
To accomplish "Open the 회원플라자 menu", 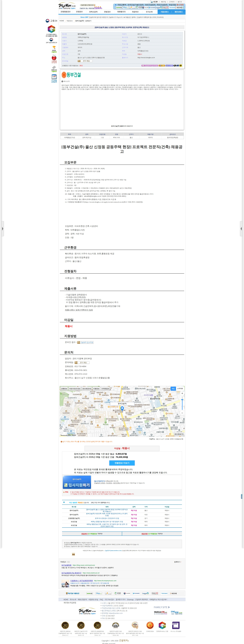I will (x=121, y=12).
